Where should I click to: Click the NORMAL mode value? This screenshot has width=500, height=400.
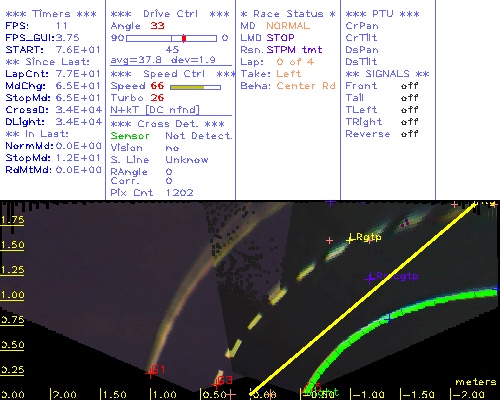click(x=288, y=26)
